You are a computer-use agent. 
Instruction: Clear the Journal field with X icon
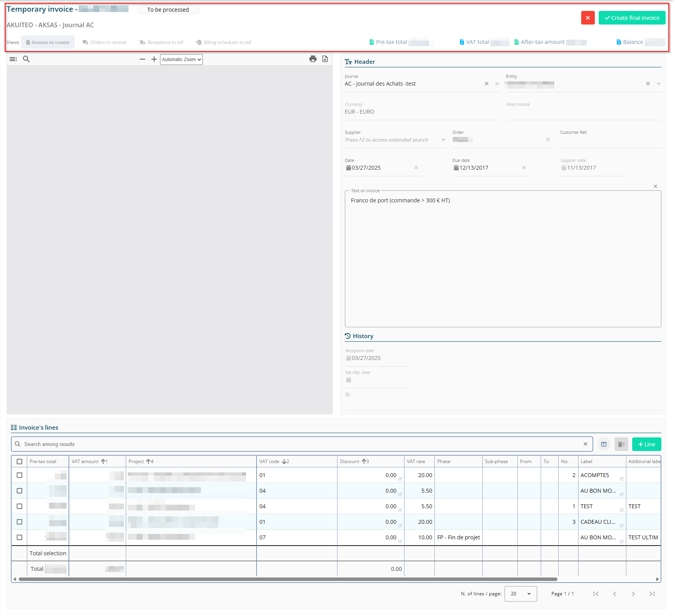pyautogui.click(x=487, y=84)
